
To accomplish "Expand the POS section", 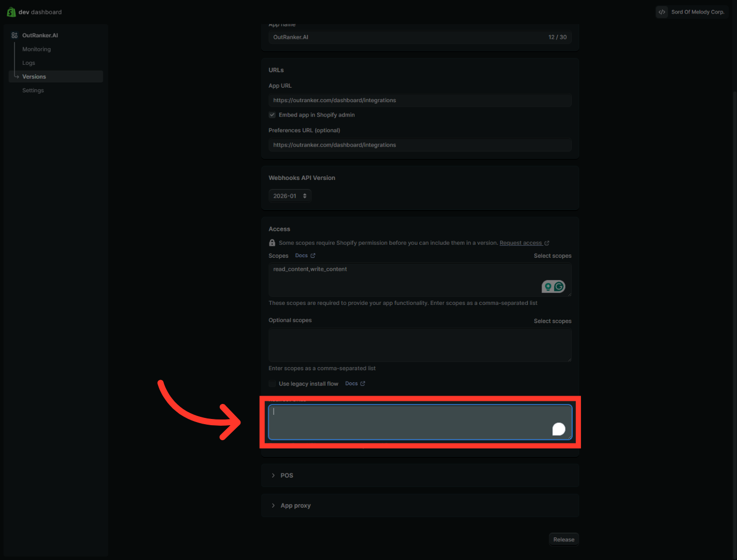I will 420,475.
